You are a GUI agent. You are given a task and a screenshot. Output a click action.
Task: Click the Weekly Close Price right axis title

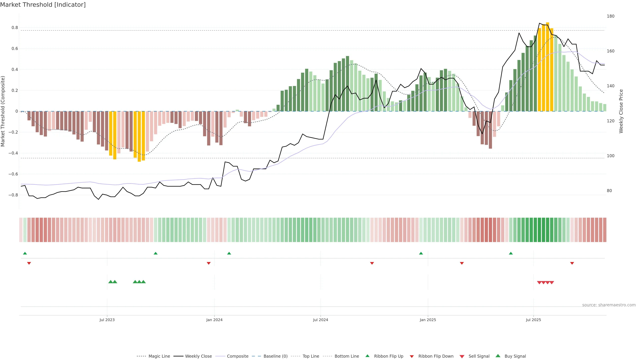(621, 111)
